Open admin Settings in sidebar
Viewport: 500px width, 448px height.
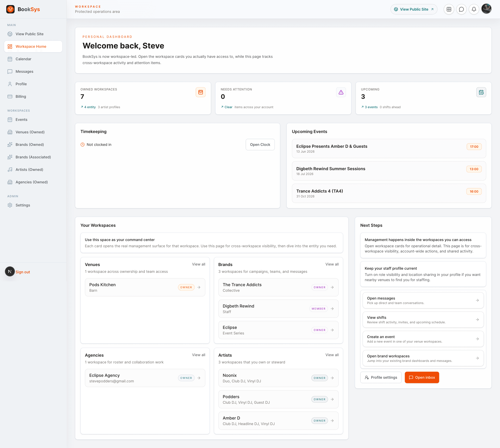click(x=33, y=205)
